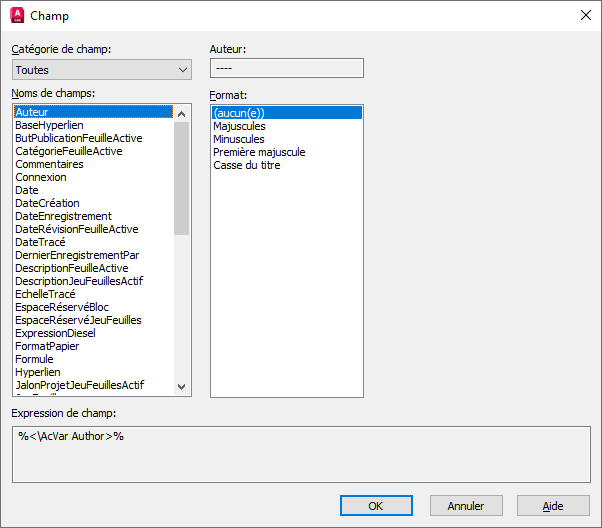Click the AutoCAD icon in title bar

17,15
